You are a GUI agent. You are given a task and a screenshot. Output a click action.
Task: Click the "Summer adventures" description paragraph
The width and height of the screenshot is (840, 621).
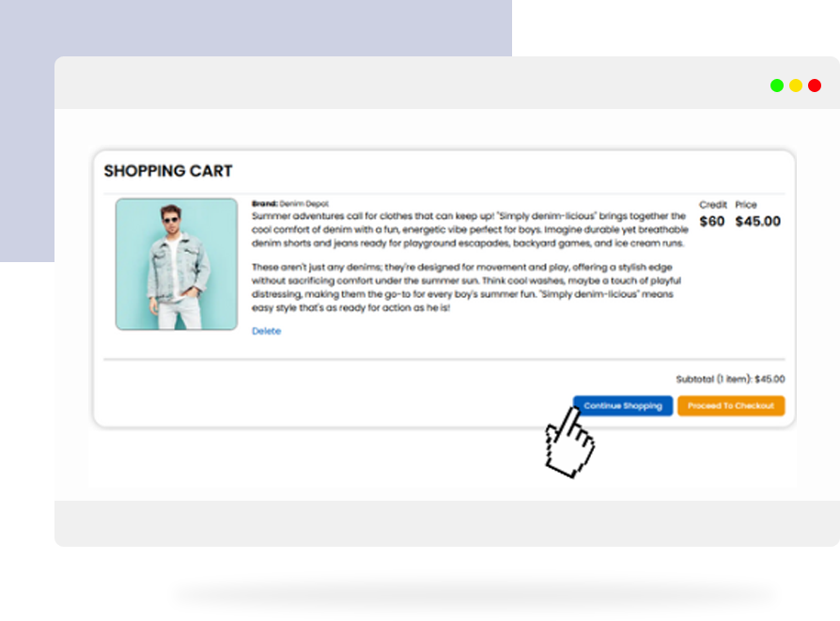468,229
